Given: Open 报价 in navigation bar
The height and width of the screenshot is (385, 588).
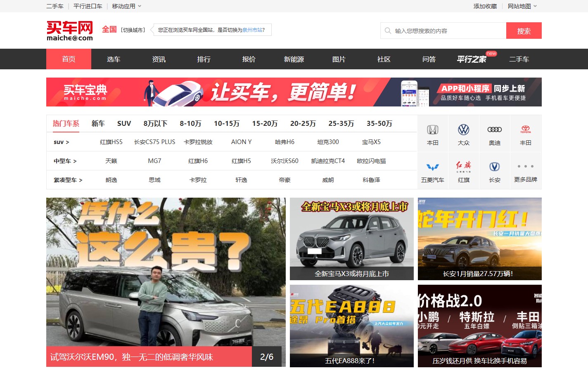Looking at the screenshot, I should click(249, 59).
